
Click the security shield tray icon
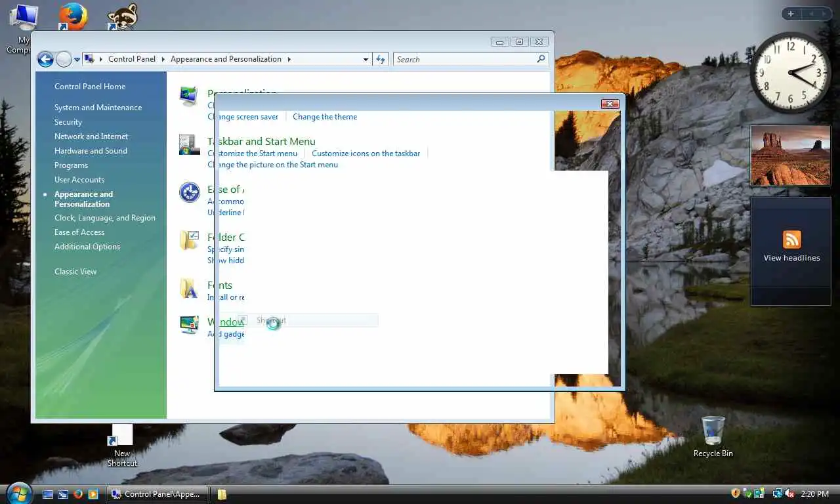736,493
